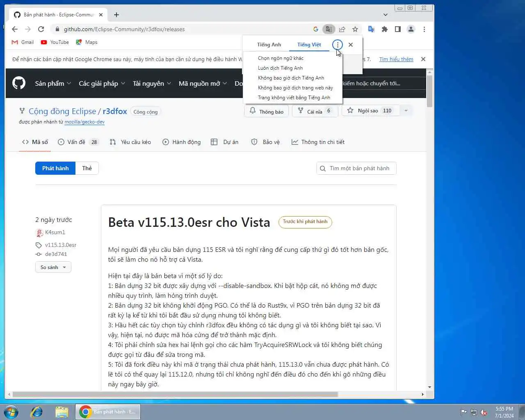Image resolution: width=525 pixels, height=420 pixels.
Task: Close the translate popup with X
Action: [x=351, y=45]
